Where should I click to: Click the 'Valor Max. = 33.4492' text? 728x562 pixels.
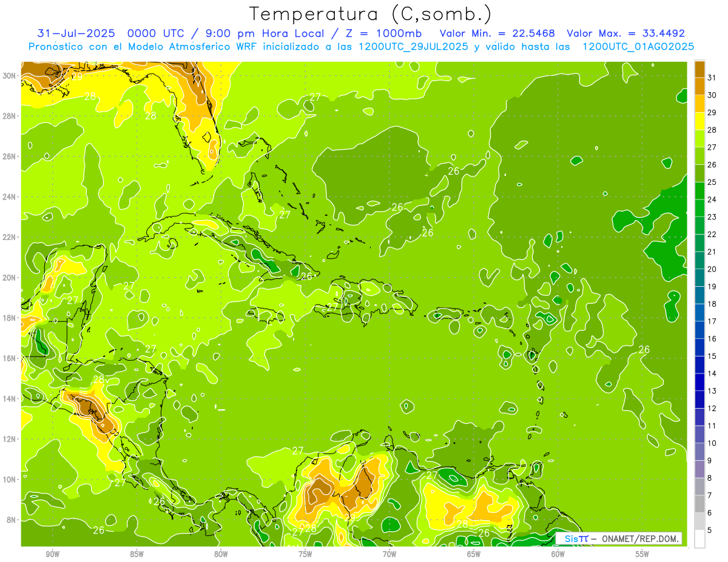(625, 33)
